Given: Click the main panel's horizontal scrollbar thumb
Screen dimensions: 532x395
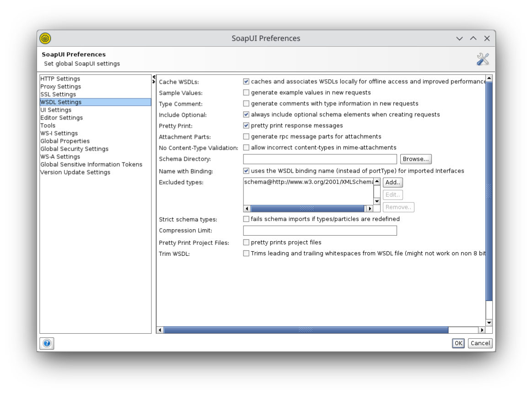Looking at the screenshot, I should (306, 330).
